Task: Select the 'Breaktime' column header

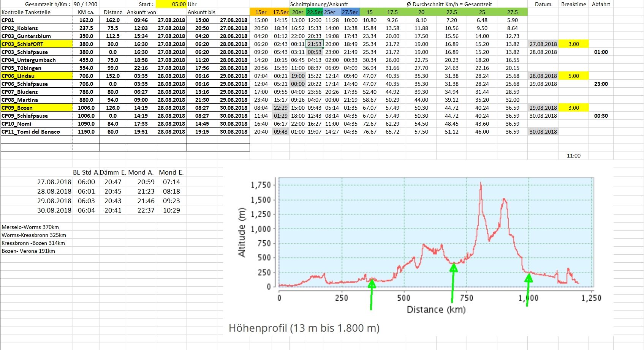Action: click(573, 4)
